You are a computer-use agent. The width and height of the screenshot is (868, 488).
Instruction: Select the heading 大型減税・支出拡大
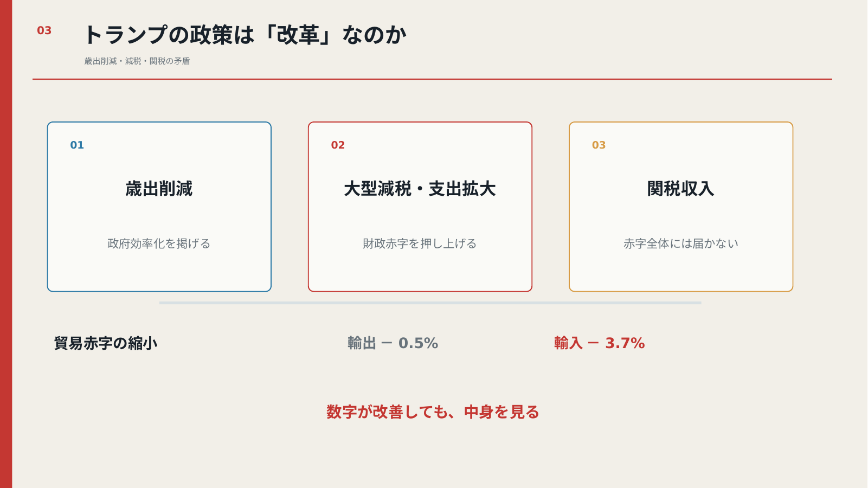(x=420, y=189)
